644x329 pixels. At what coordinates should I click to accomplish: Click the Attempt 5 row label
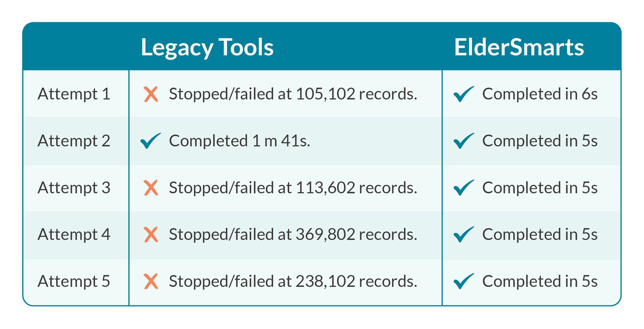(74, 281)
